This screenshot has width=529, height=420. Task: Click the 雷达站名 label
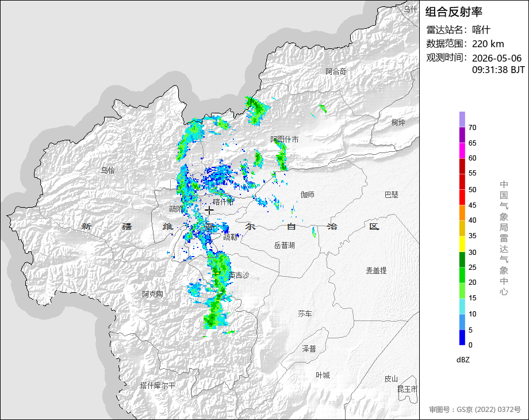446,30
